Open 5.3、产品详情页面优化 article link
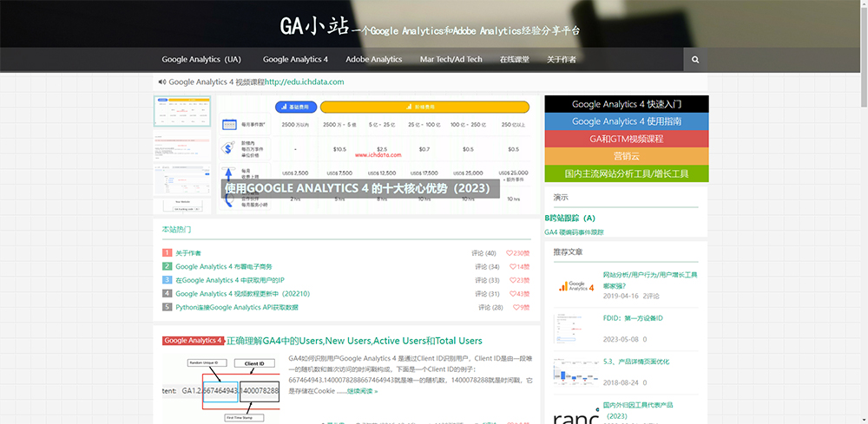The width and height of the screenshot is (868, 424). point(636,362)
